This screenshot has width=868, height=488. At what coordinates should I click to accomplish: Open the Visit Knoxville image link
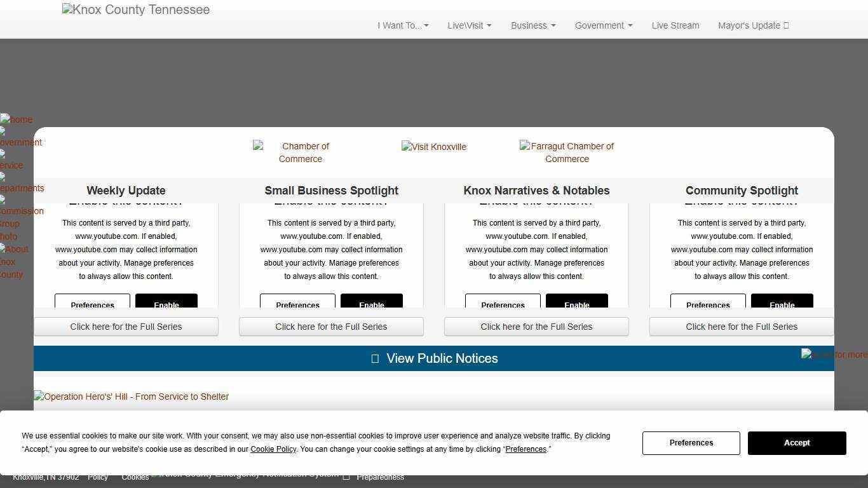coord(434,147)
